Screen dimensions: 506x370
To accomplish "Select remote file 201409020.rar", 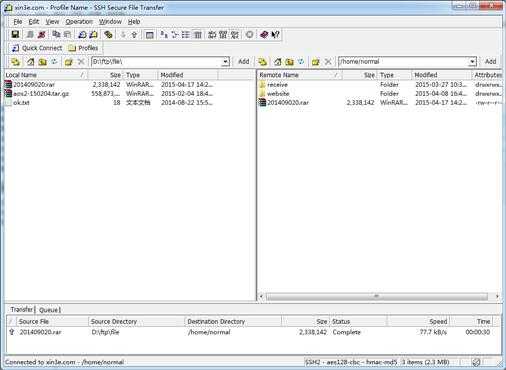I will pyautogui.click(x=288, y=103).
